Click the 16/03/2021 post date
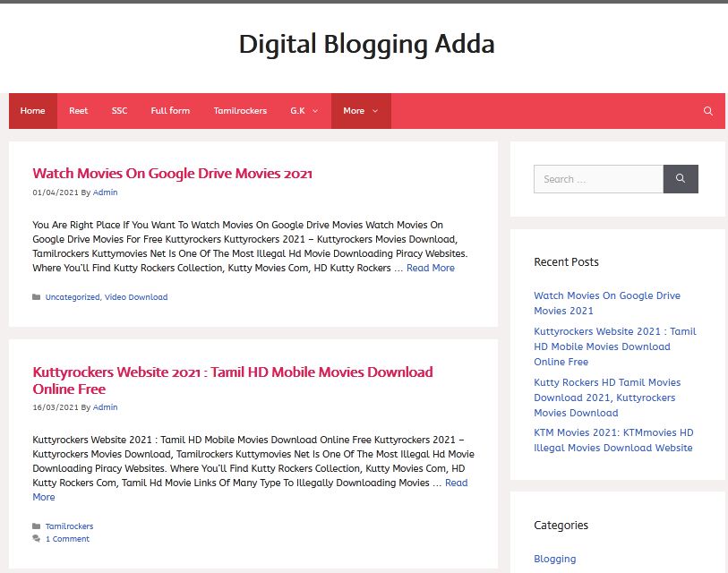This screenshot has height=573, width=728. click(56, 407)
